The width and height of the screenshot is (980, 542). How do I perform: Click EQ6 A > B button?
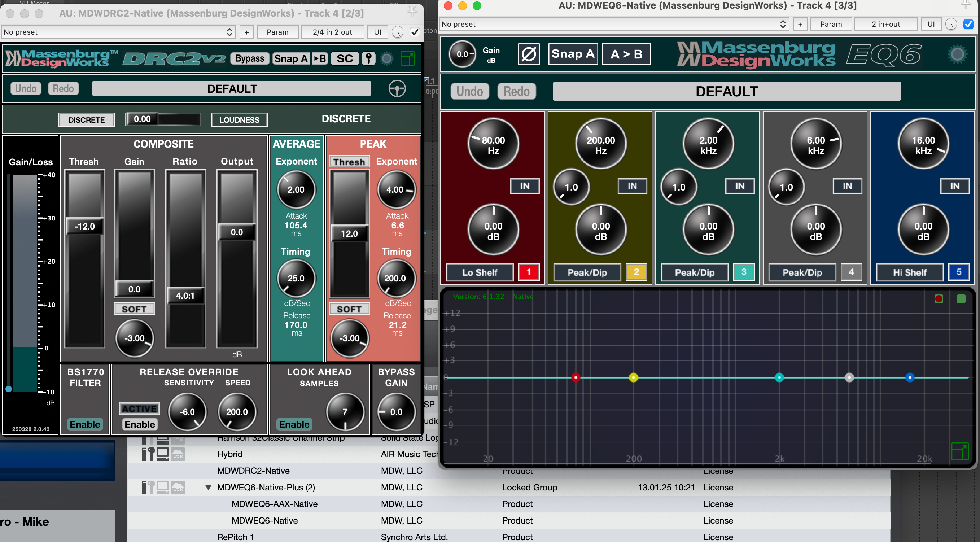point(626,54)
